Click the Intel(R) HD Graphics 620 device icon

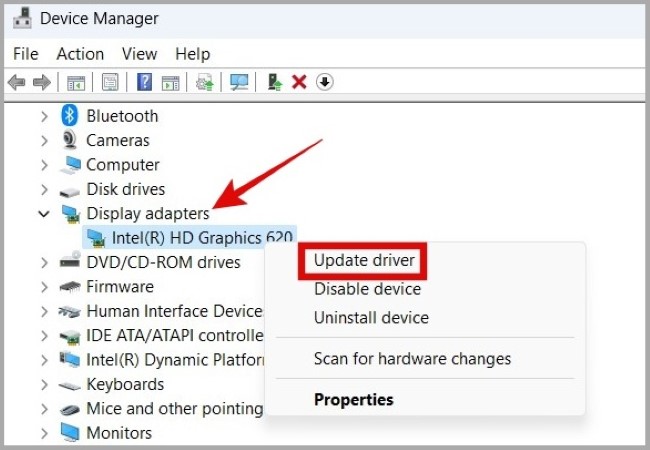tap(96, 238)
